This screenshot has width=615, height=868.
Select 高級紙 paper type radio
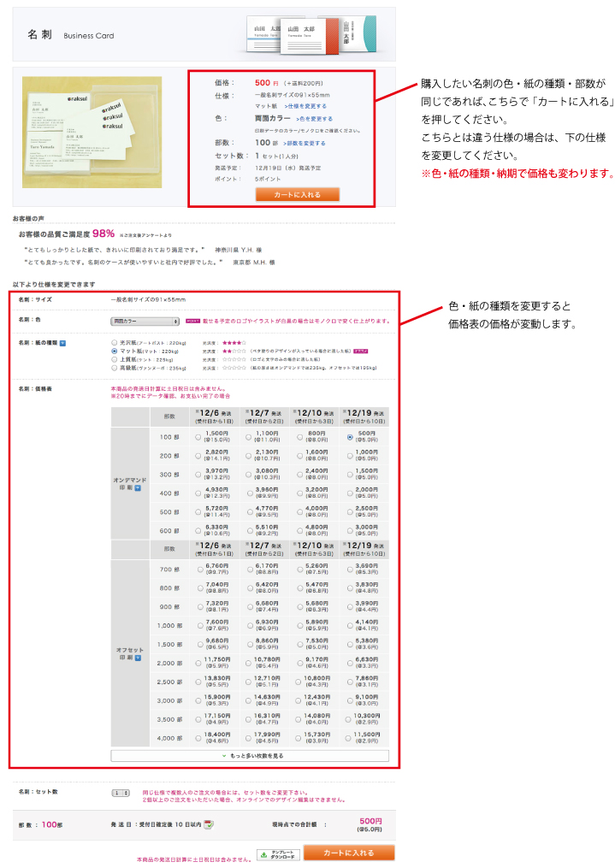point(115,368)
